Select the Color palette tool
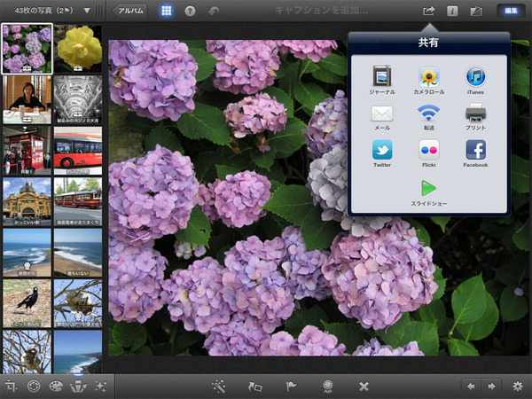Viewport: 532px width, 399px height. [x=56, y=386]
